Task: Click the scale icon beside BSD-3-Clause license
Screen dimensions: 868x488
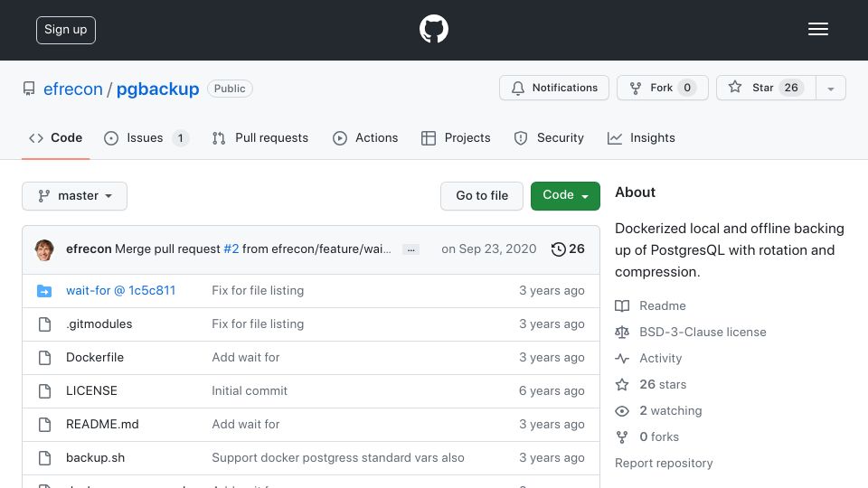Action: [622, 332]
